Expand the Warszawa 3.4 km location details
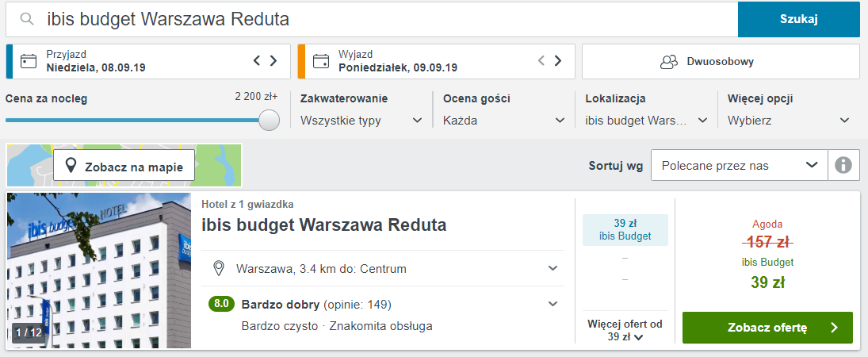The height and width of the screenshot is (357, 868). (383, 268)
